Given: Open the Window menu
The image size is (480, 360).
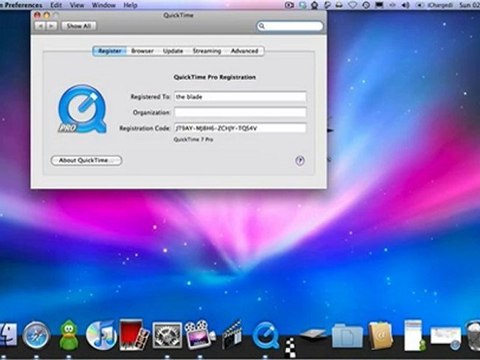Looking at the screenshot, I should 103,5.
